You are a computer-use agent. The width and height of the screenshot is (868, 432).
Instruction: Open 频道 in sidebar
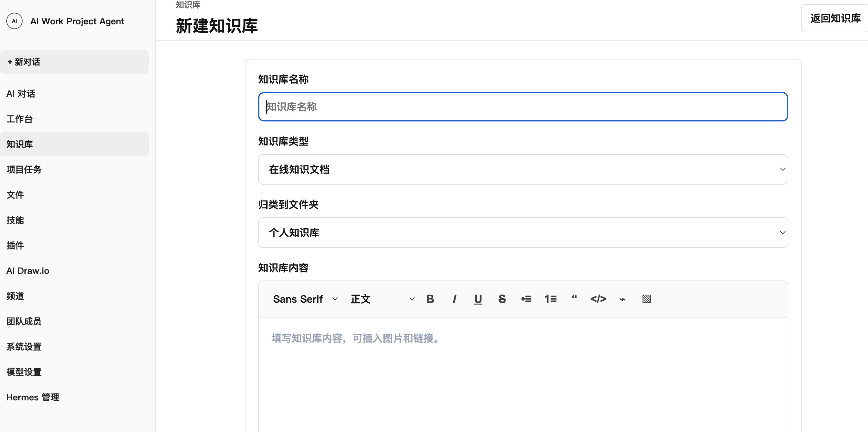74,296
